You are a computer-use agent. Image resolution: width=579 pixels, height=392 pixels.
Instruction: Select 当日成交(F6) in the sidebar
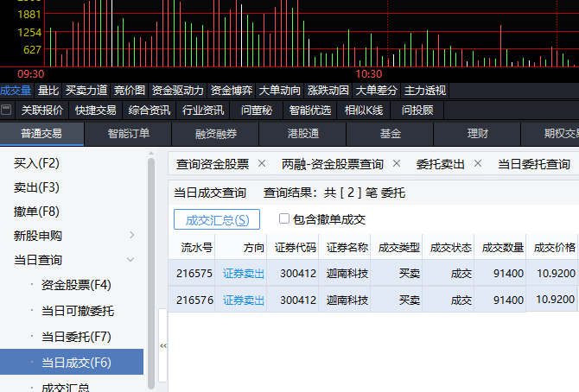click(72, 362)
